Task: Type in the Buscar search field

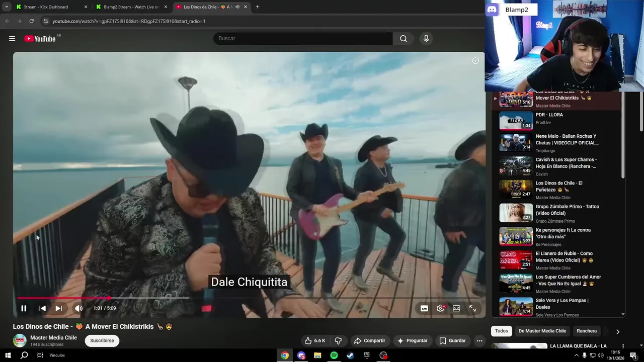Action: click(303, 39)
